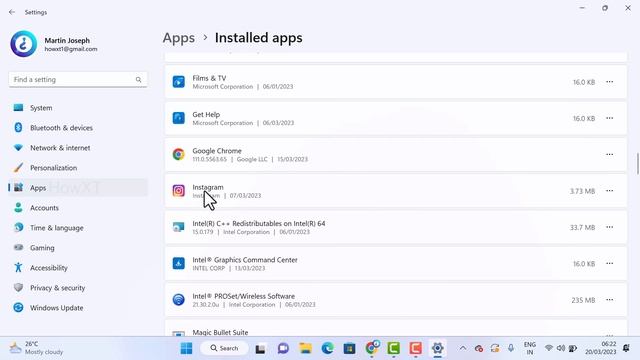Image resolution: width=640 pixels, height=360 pixels.
Task: Open Accounts settings
Action: click(78, 208)
